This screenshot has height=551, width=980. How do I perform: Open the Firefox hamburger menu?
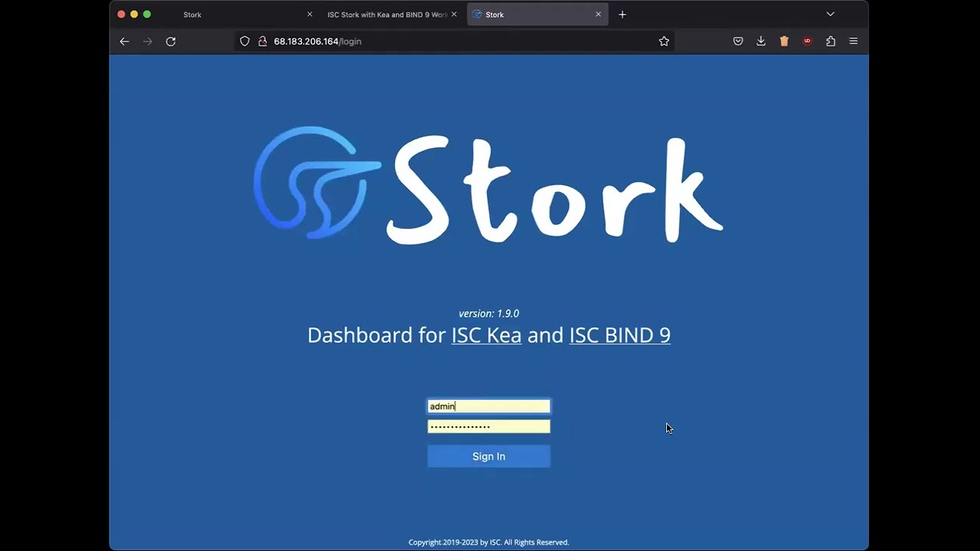tap(854, 41)
